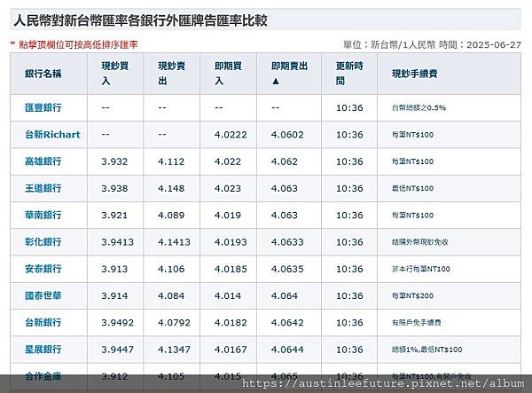This screenshot has width=532, height=393.
Task: Open the 華南銀行 link
Action: point(43,216)
